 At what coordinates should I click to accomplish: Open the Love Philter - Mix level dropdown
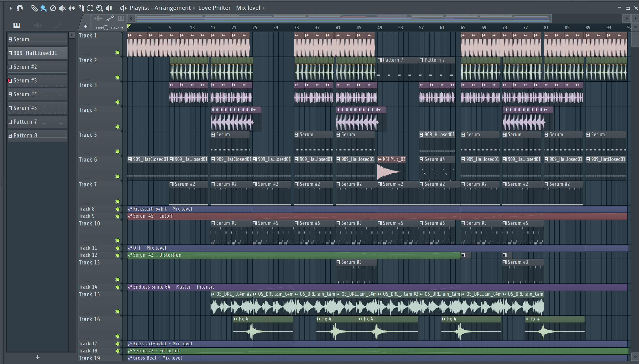pyautogui.click(x=229, y=8)
